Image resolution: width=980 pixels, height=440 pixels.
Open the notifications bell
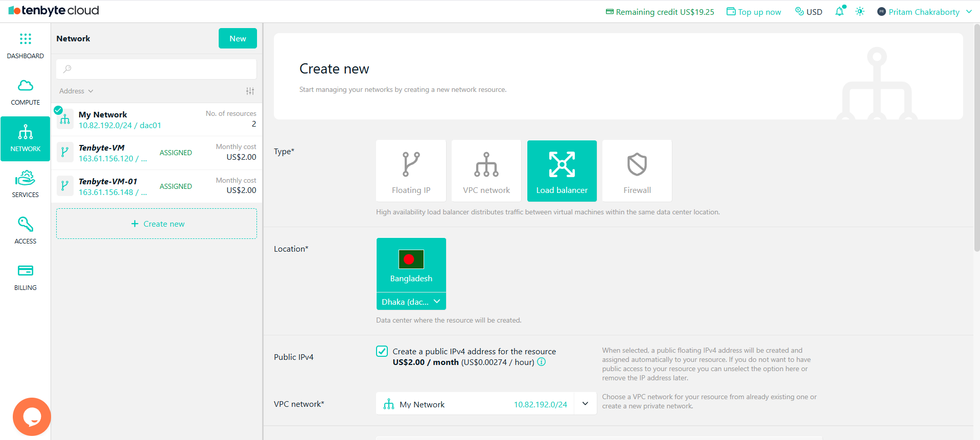(x=839, y=11)
